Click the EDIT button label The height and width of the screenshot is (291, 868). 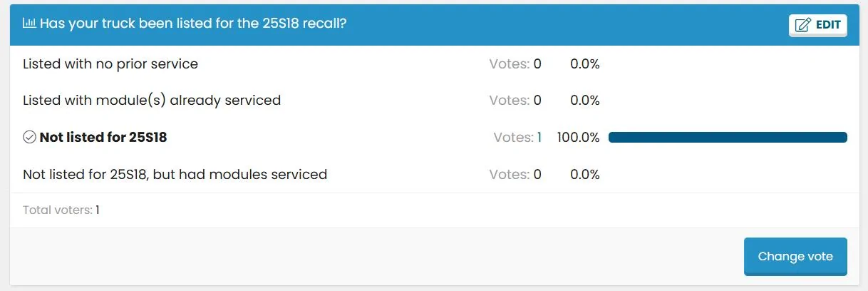(828, 25)
